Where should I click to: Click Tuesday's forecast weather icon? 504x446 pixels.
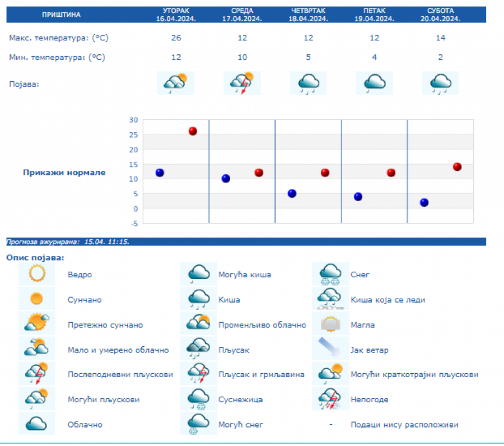(x=176, y=83)
